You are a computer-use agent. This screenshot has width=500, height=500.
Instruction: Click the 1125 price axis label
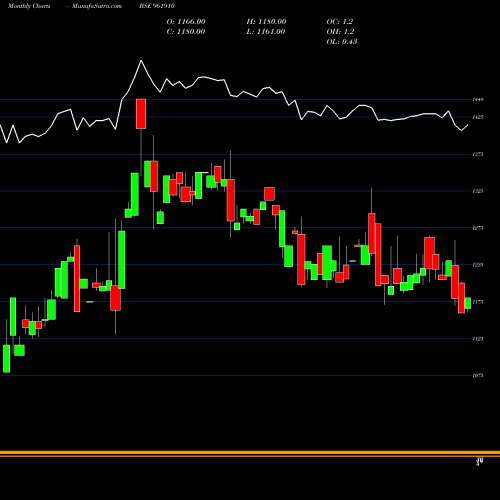point(478,339)
